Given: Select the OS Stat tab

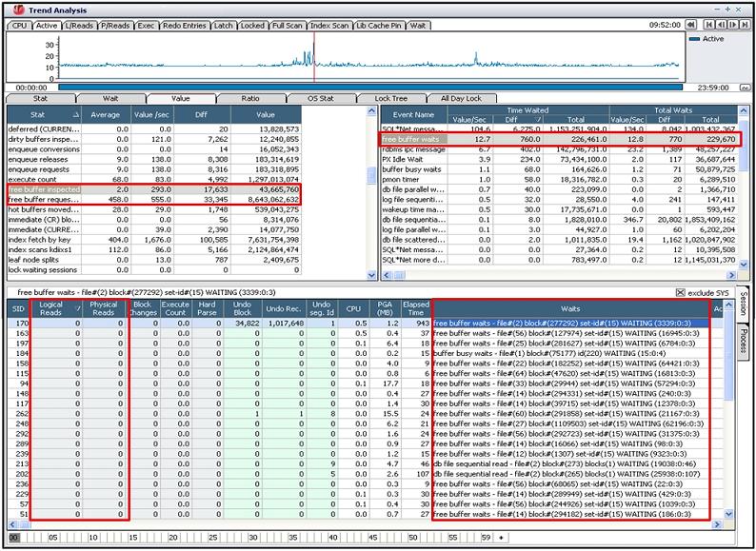Looking at the screenshot, I should pos(321,98).
